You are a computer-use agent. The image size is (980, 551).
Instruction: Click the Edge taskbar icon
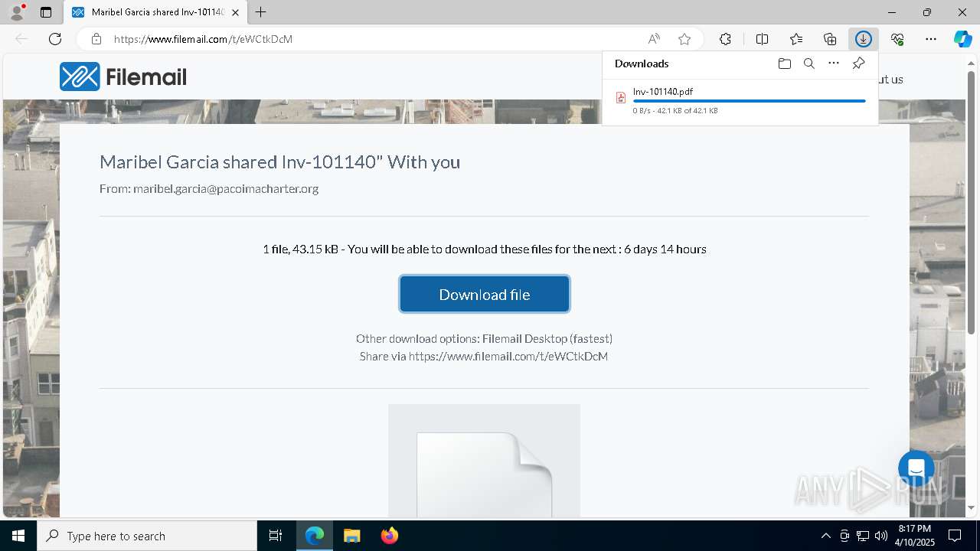(315, 536)
